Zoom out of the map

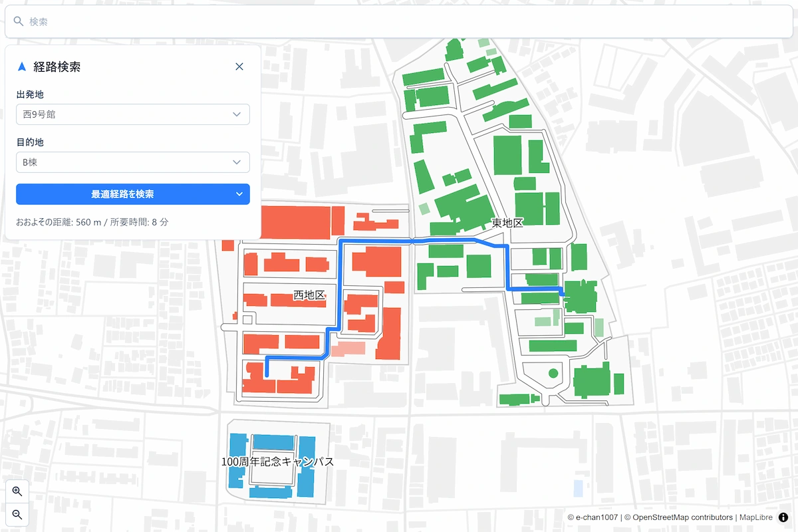tap(17, 514)
